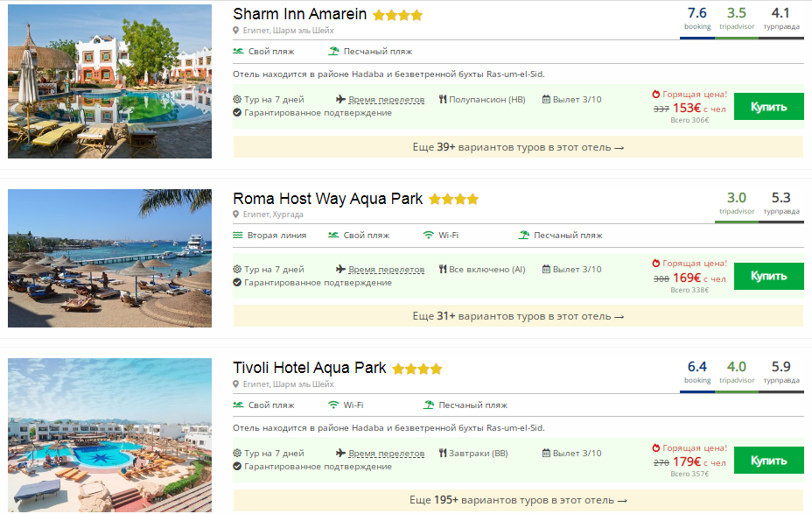Open the Roma Host Way Aqua Park hotel title
The image size is (812, 514).
click(327, 199)
